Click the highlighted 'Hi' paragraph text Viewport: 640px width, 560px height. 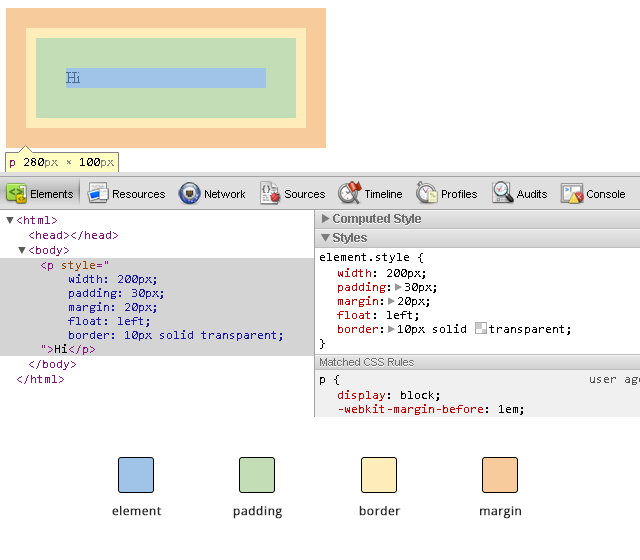click(73, 78)
